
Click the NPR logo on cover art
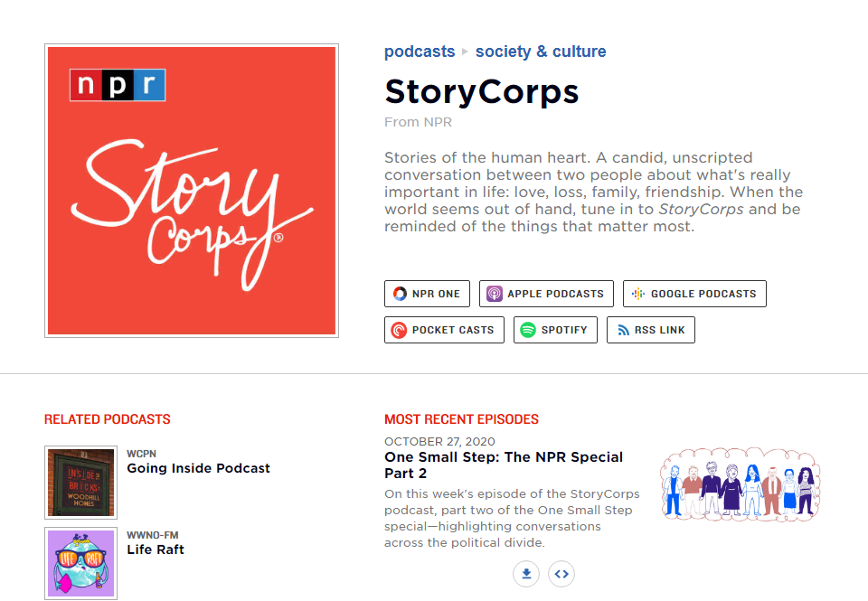(118, 85)
